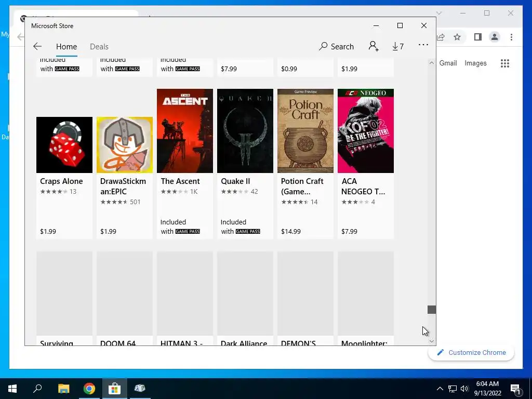532x399 pixels.
Task: Open the Search button in Microsoft Store
Action: [x=336, y=46]
